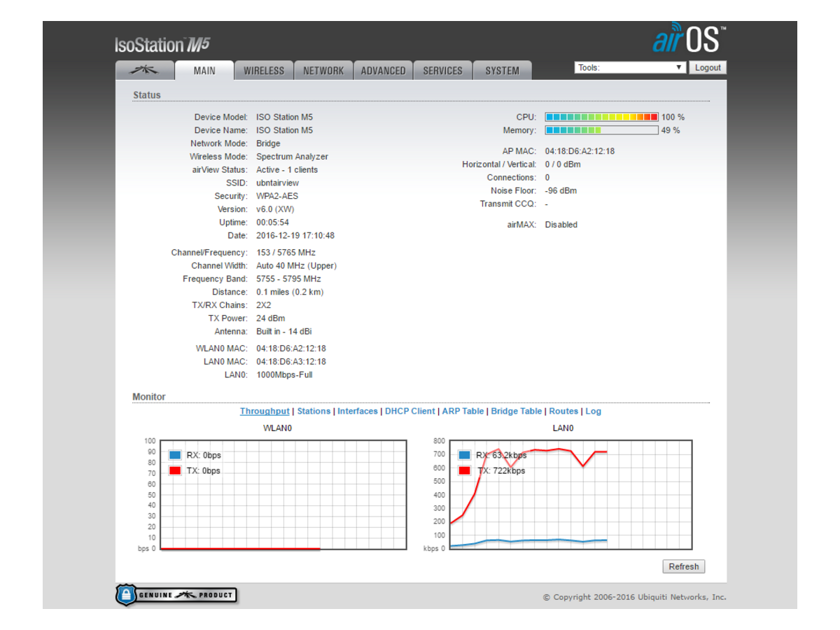The height and width of the screenshot is (630, 840).
Task: Click the Wireless Mode value Spectrum Analyzer
Action: (292, 157)
